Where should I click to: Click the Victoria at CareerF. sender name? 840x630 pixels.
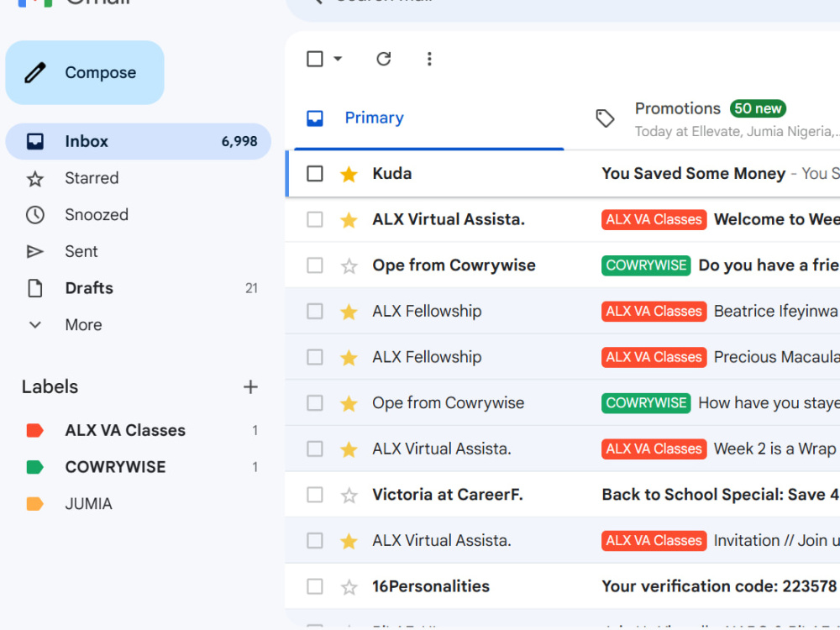[448, 495]
